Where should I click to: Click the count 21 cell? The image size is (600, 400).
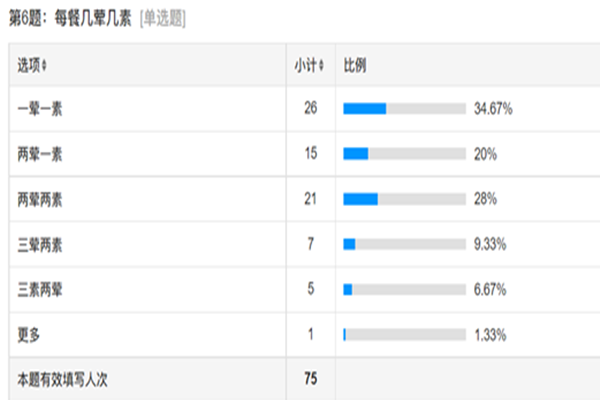click(x=311, y=199)
